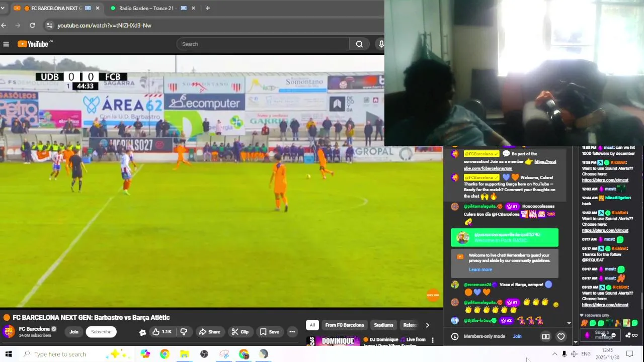644x362 pixels.
Task: Click Learn more in live chat notice
Action: click(x=480, y=269)
